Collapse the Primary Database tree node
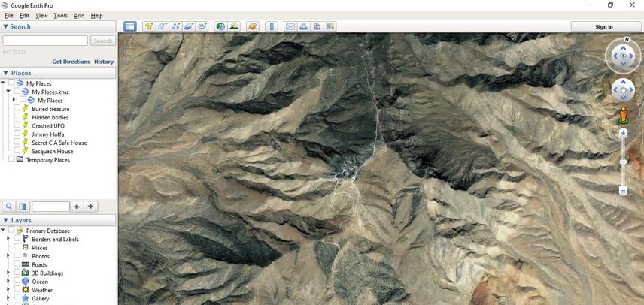644x305 pixels. pos(3,231)
